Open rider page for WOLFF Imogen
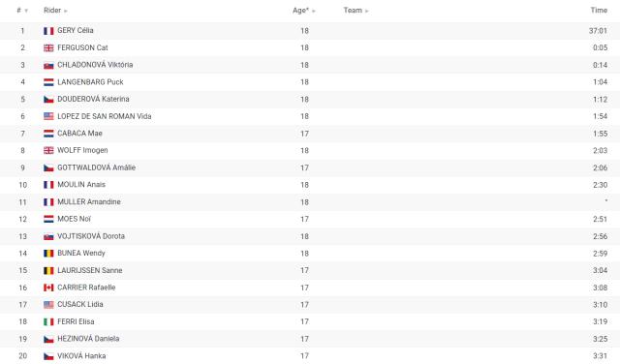 tap(82, 150)
